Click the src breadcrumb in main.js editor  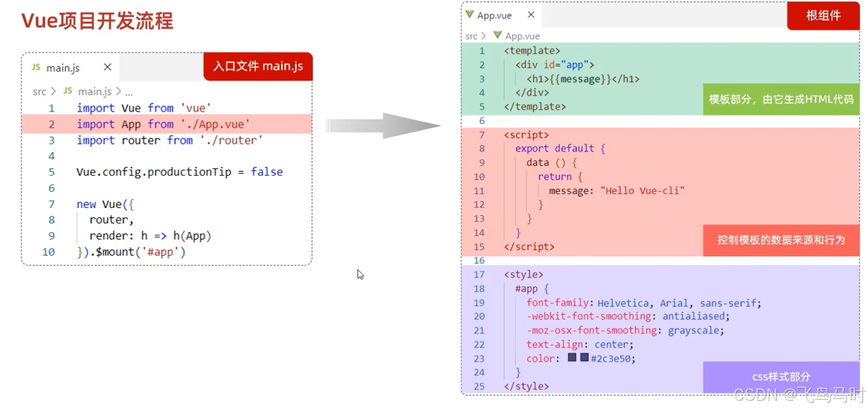pyautogui.click(x=39, y=92)
